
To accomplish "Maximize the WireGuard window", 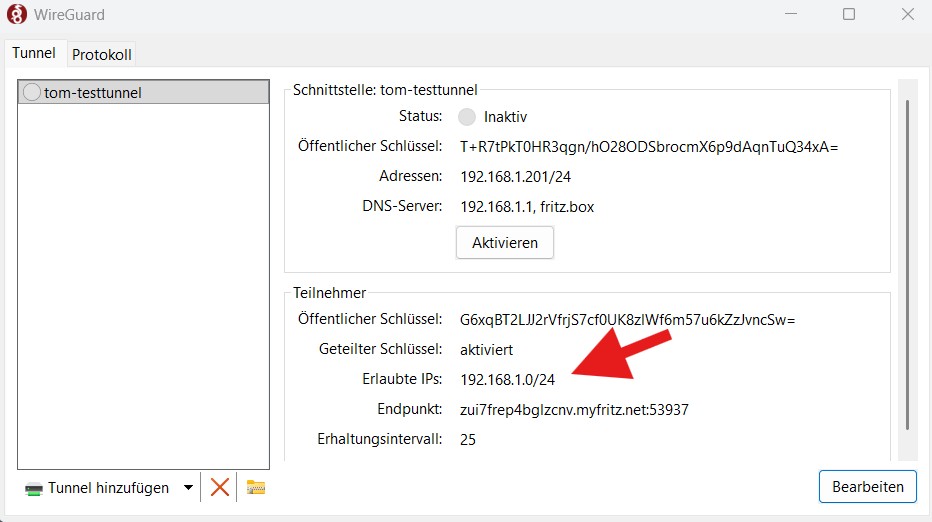I will [x=849, y=14].
